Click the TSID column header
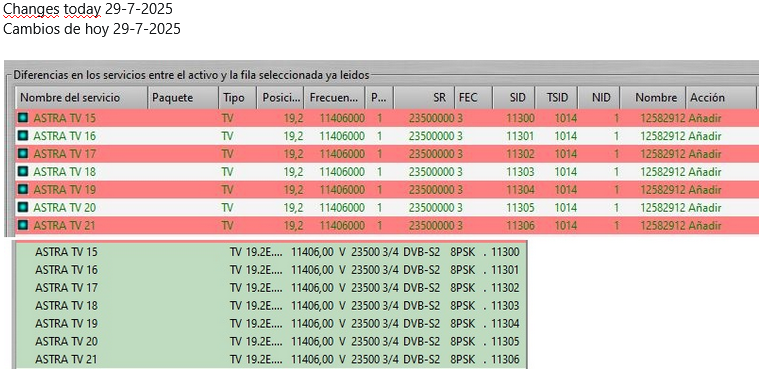 557,98
